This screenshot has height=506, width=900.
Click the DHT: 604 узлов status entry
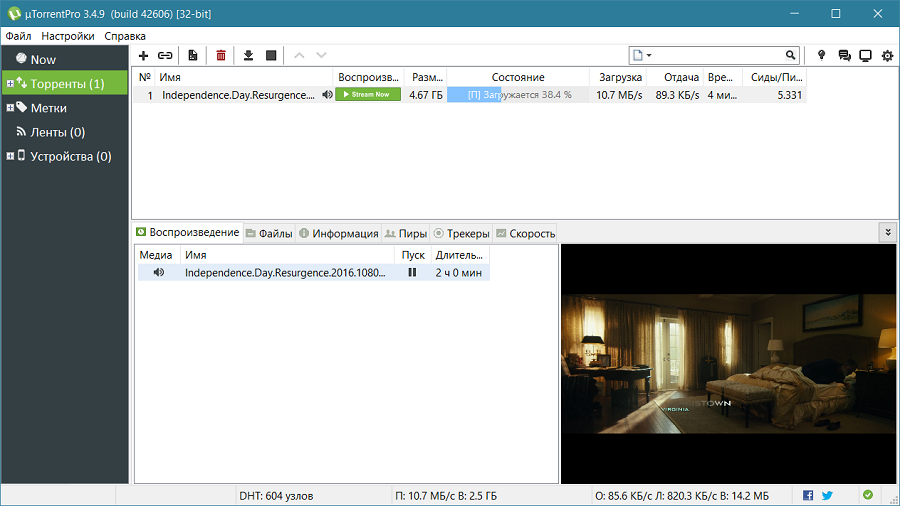(x=276, y=496)
